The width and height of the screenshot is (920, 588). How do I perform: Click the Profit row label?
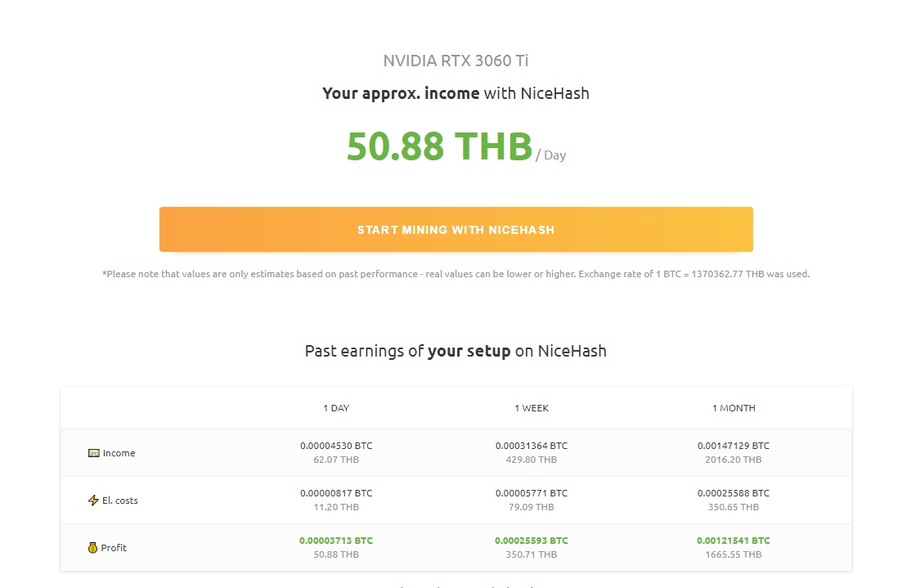[114, 548]
